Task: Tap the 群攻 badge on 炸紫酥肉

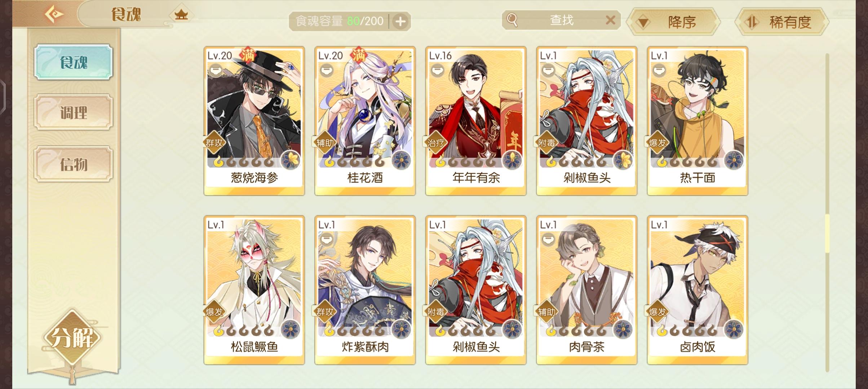Action: [x=325, y=312]
